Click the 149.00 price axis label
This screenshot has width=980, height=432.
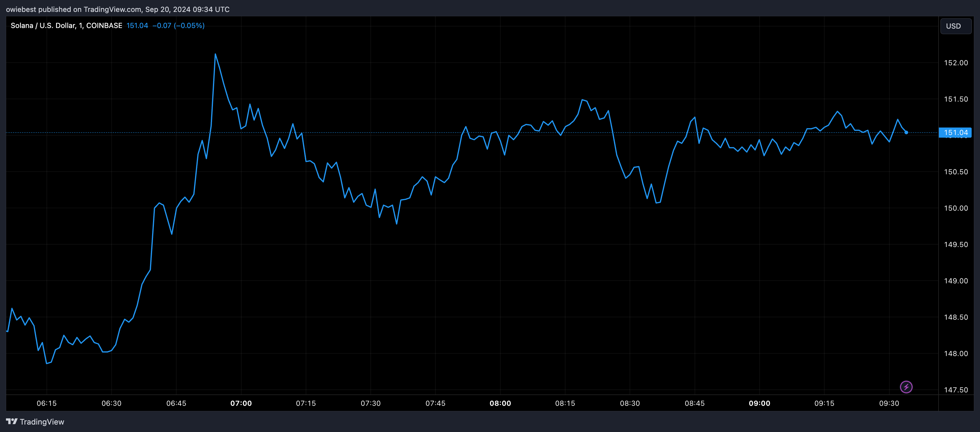(956, 281)
